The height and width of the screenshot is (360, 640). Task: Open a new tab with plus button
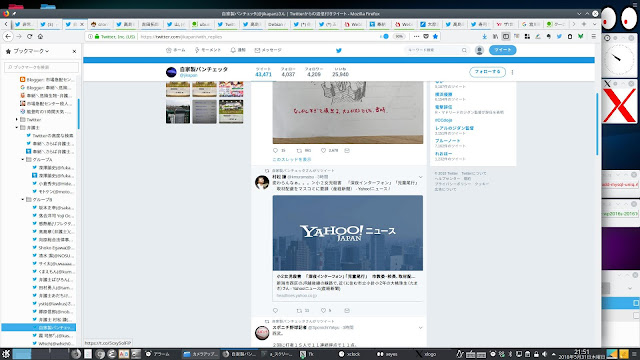coord(584,24)
